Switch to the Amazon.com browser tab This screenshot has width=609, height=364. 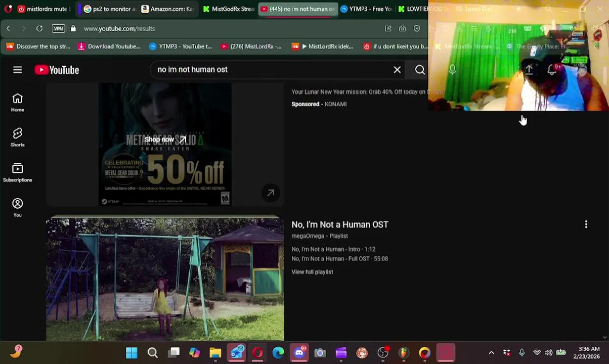[x=167, y=9]
